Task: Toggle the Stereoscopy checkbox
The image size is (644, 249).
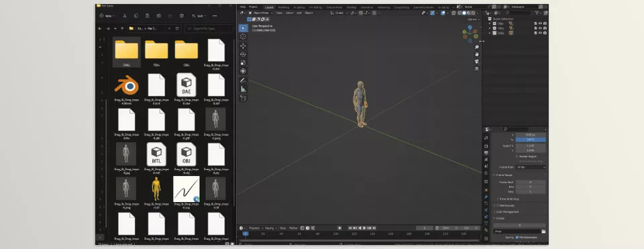Action: 498,205
